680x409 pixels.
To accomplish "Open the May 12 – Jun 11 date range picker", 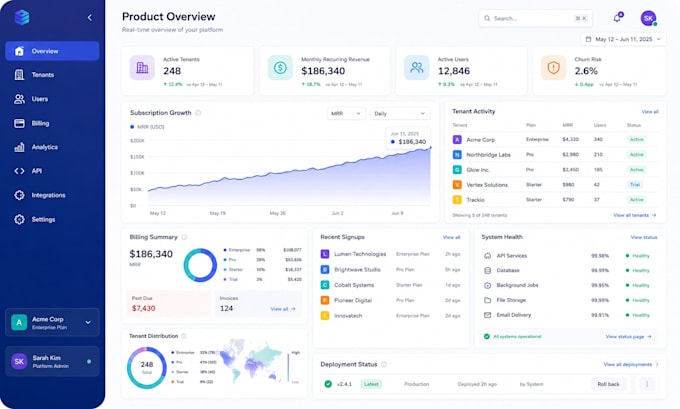I will click(x=623, y=39).
